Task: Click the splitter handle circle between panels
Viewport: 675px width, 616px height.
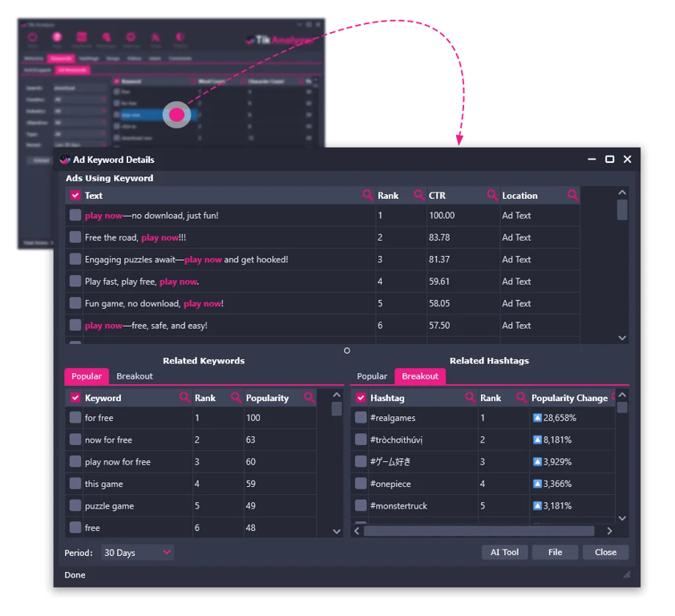Action: 347,351
